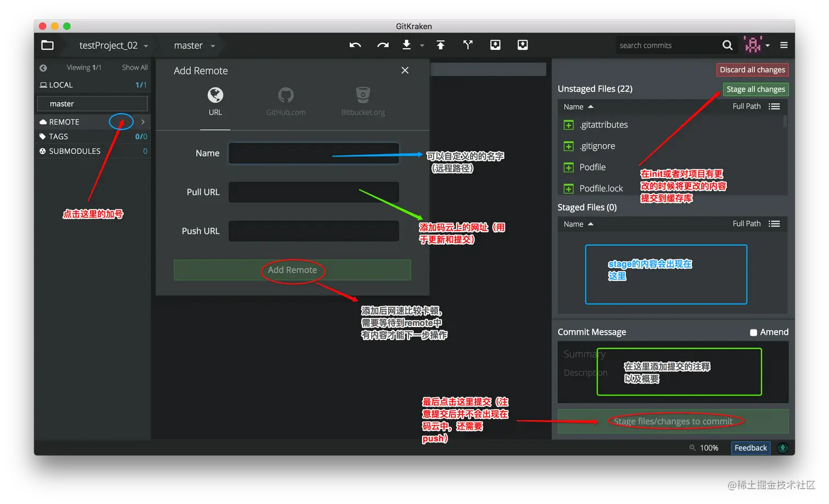Screen dimensions: 829x504
Task: Stage the Podfile.lock file icon
Action: pos(569,189)
